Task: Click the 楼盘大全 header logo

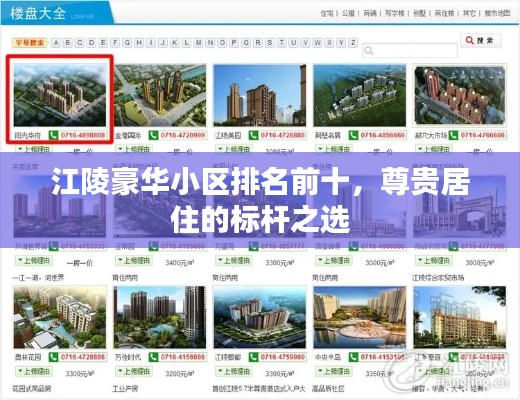Action: click(x=38, y=14)
